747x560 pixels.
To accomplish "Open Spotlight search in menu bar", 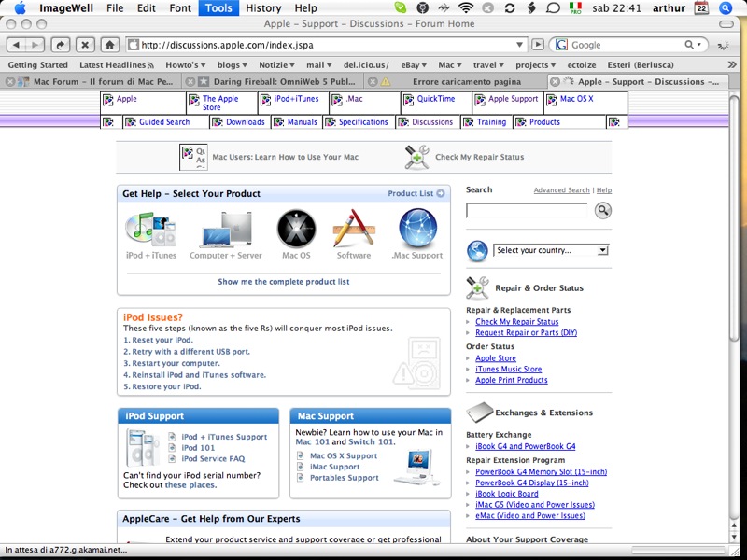I will tap(726, 8).
